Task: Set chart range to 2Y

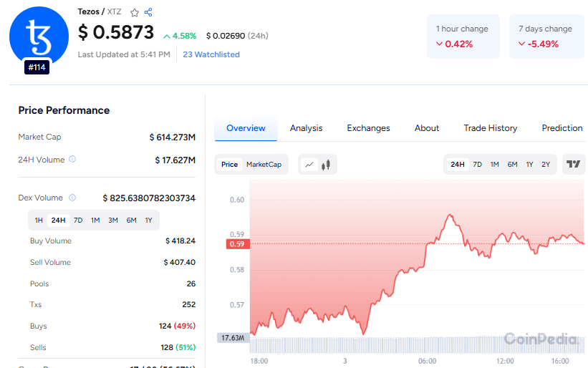Action: click(x=546, y=165)
